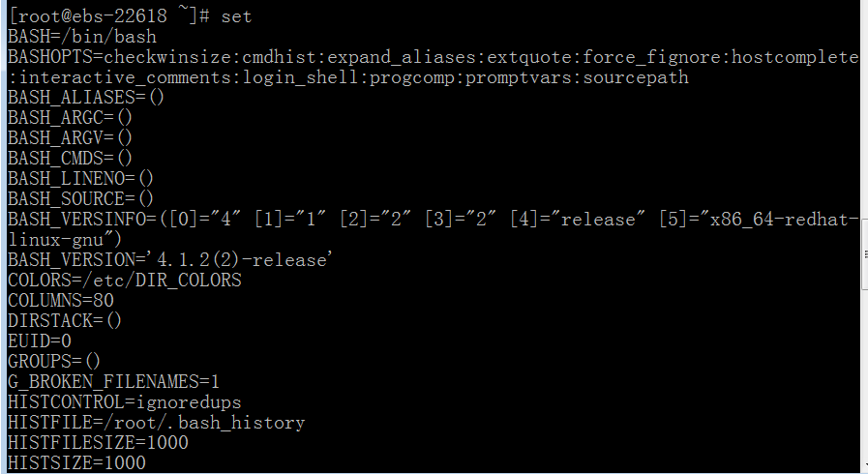Click the HISTFILE=/root/.bash_history line

156,423
